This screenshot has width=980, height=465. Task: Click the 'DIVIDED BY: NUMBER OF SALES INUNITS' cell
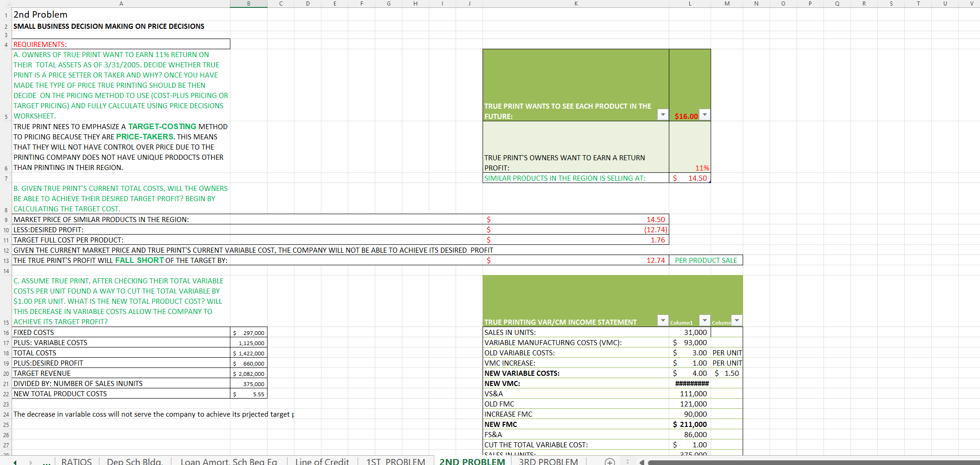pyautogui.click(x=121, y=383)
